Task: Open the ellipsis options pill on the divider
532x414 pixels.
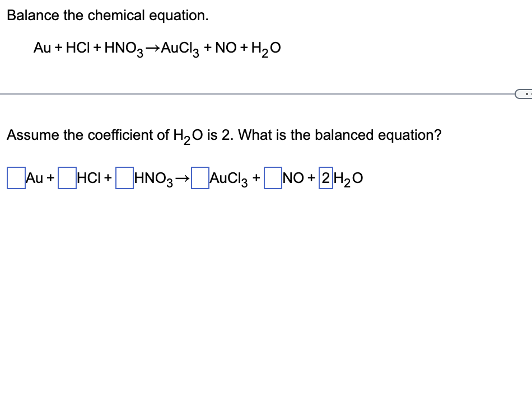Action: pos(524,94)
